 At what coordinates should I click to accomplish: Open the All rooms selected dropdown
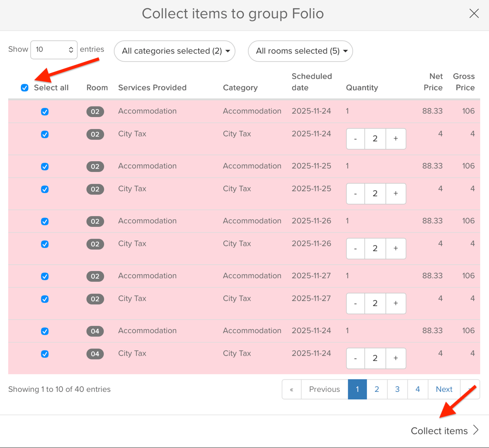click(x=300, y=51)
